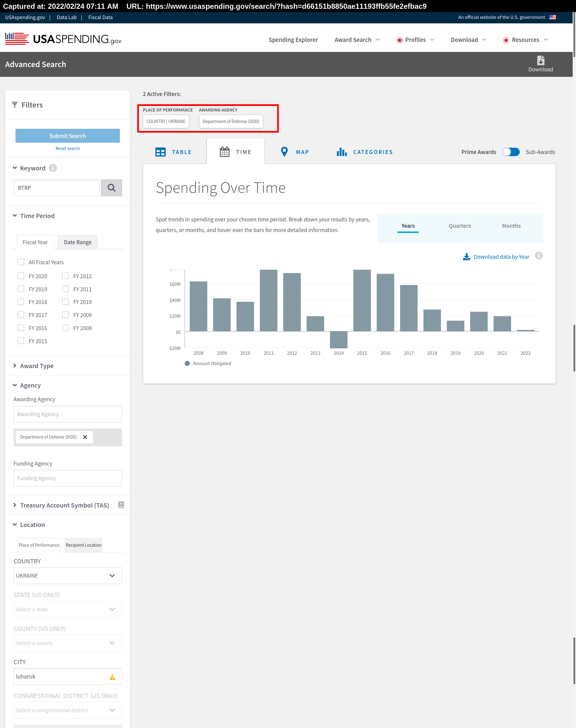Click the download arrow icon by Download data by Year
Screen dimensions: 576x728
[x=466, y=257]
